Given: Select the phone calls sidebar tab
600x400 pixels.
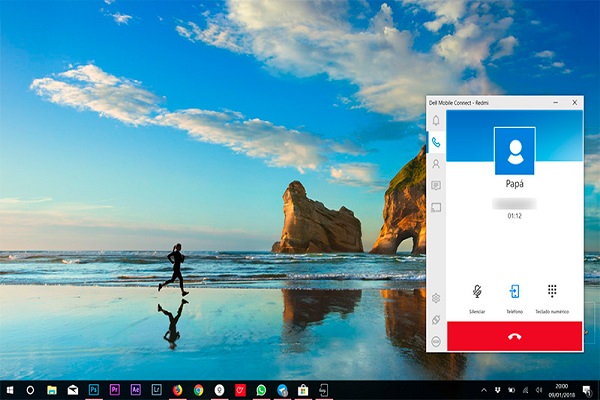Looking at the screenshot, I should pyautogui.click(x=436, y=142).
